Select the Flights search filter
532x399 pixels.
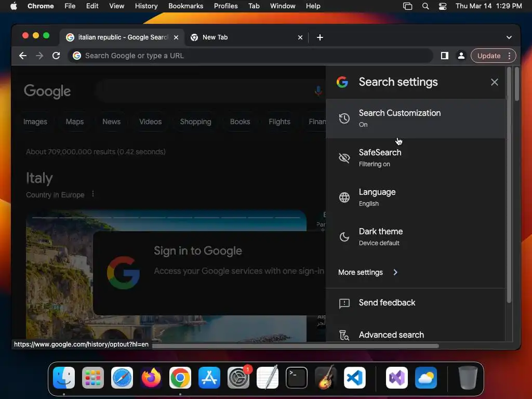click(x=279, y=122)
